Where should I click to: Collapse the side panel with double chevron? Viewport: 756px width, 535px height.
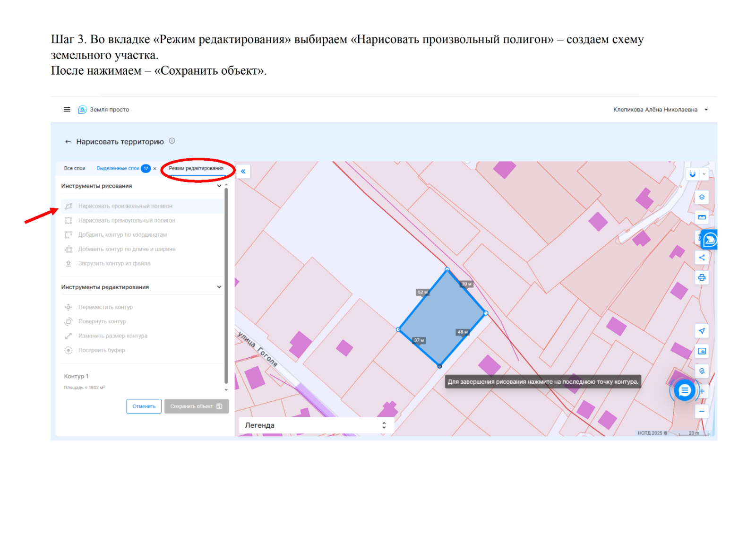(x=243, y=172)
